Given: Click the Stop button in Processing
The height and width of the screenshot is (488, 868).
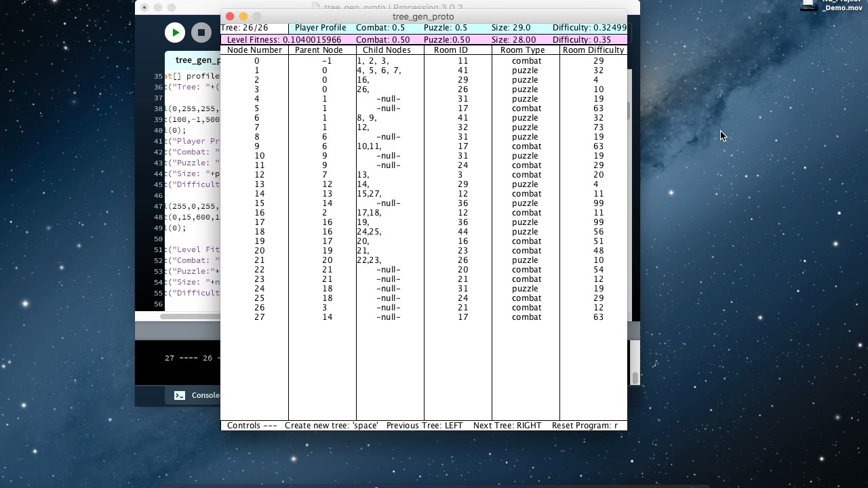Looking at the screenshot, I should pyautogui.click(x=201, y=33).
